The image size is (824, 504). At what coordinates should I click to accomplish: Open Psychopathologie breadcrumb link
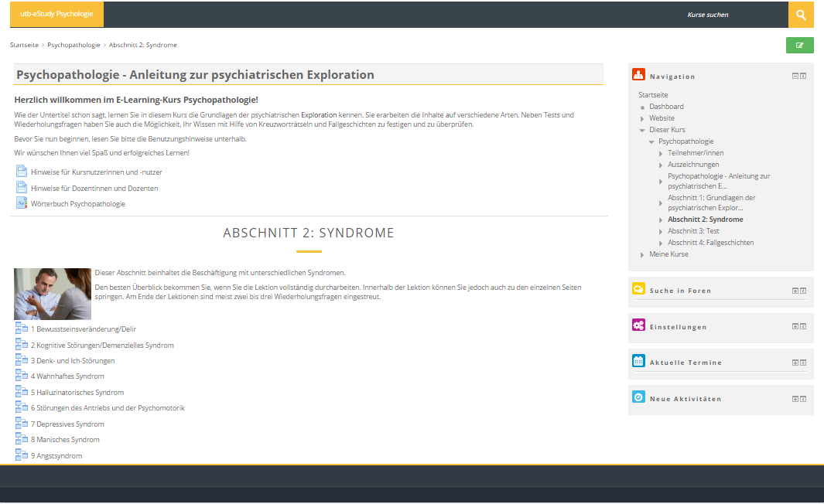pos(74,45)
